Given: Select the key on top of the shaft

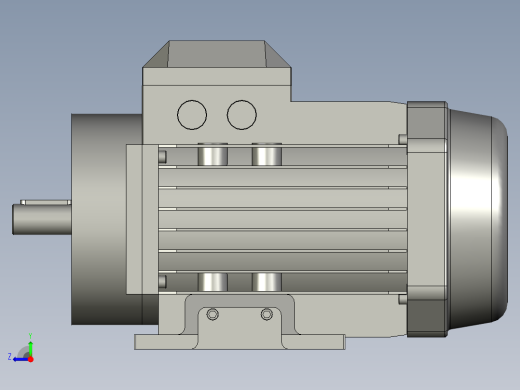Looking at the screenshot, I should pyautogui.click(x=46, y=202).
